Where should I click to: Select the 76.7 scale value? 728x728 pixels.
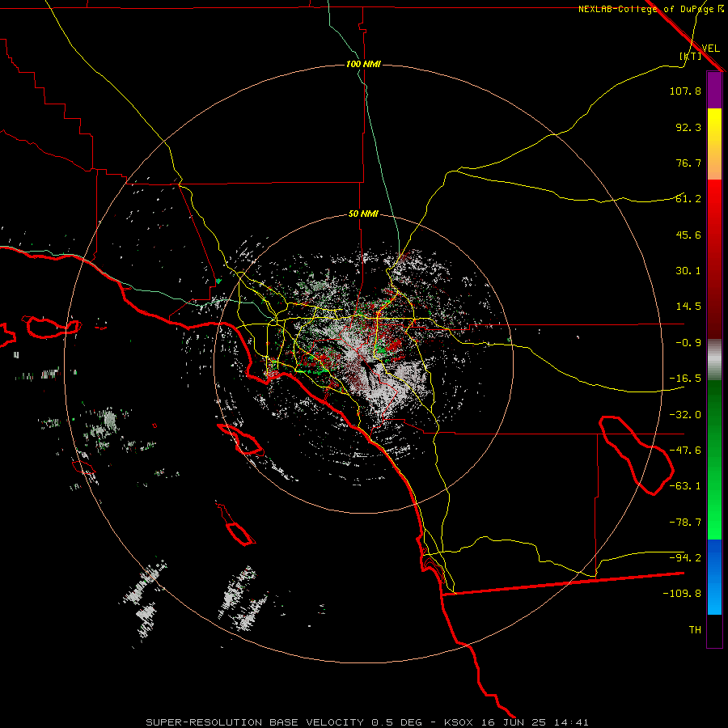[x=688, y=163]
